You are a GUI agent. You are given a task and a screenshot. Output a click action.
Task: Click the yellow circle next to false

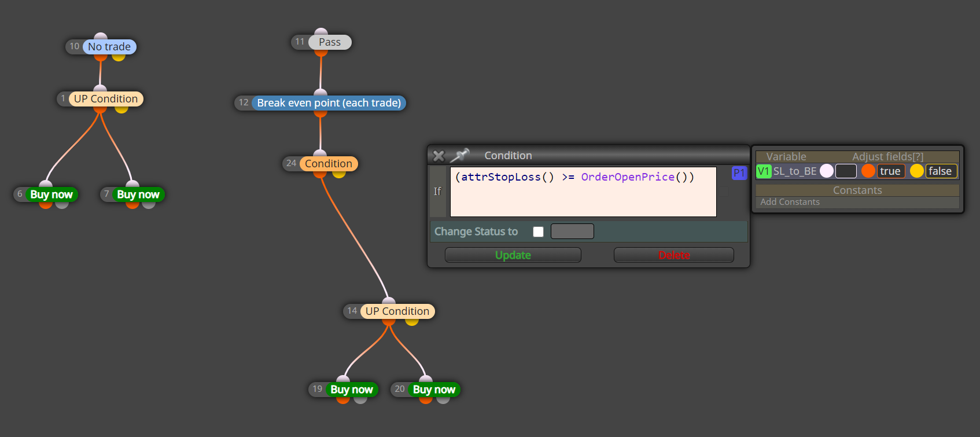click(916, 171)
